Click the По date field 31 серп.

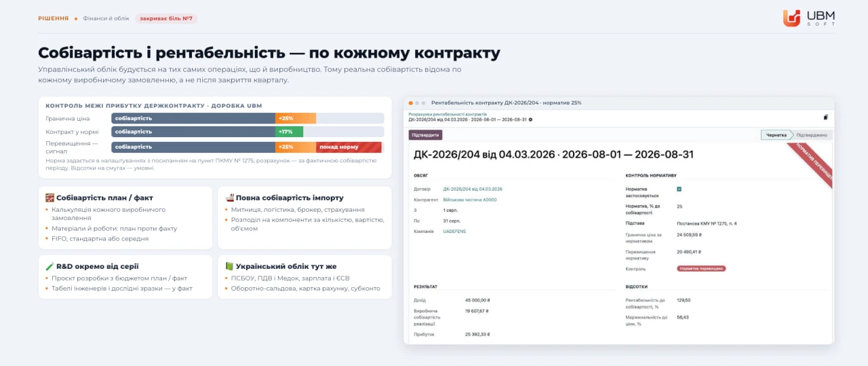452,221
